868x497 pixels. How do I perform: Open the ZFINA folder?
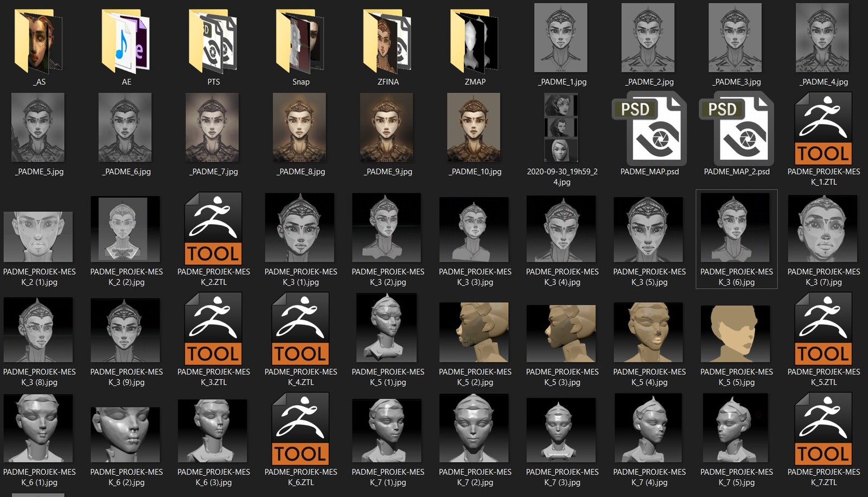(387, 41)
